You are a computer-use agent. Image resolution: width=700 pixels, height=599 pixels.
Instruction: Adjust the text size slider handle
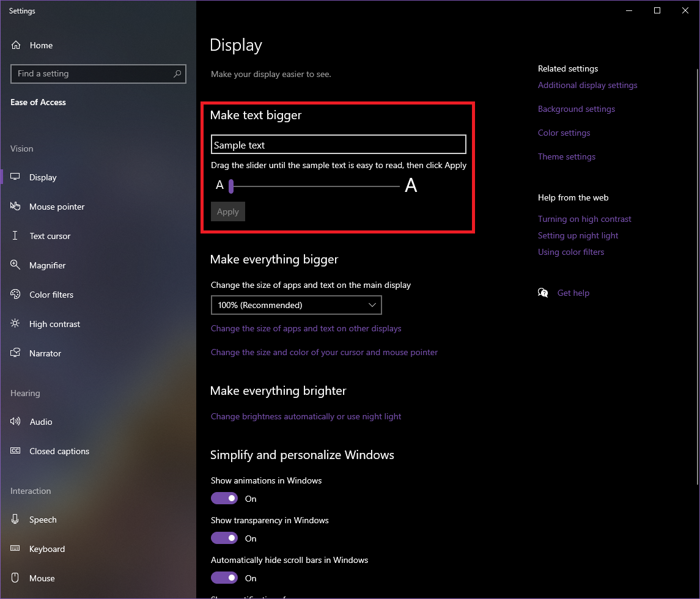(x=230, y=185)
